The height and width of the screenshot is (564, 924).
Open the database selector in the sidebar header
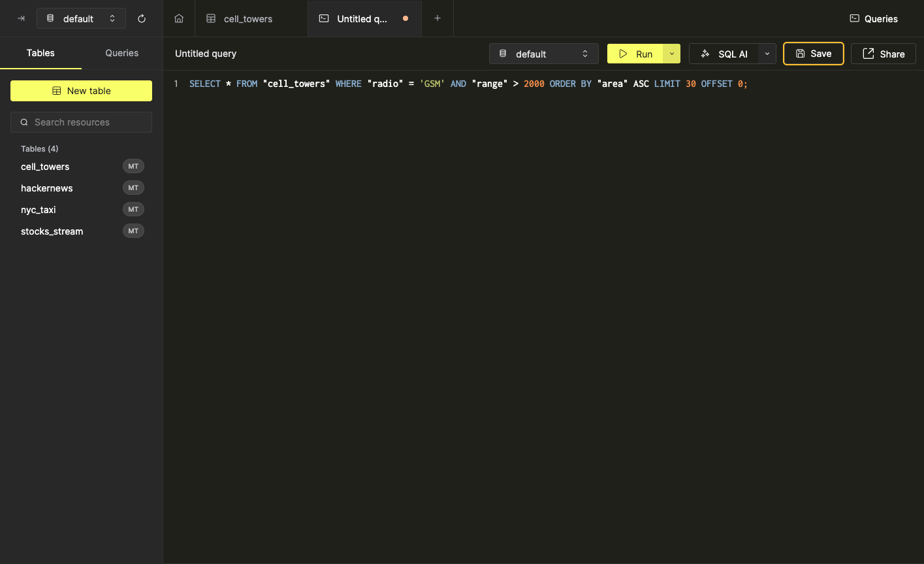81,18
